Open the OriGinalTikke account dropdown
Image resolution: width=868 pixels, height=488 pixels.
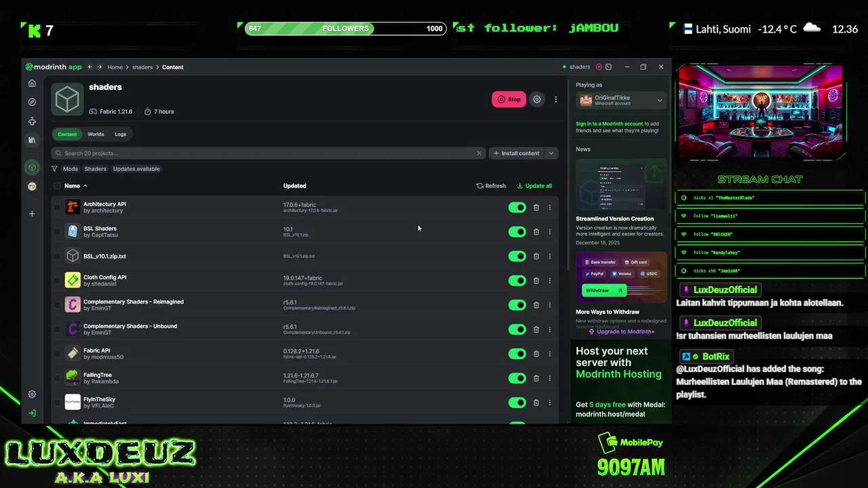tap(621, 100)
